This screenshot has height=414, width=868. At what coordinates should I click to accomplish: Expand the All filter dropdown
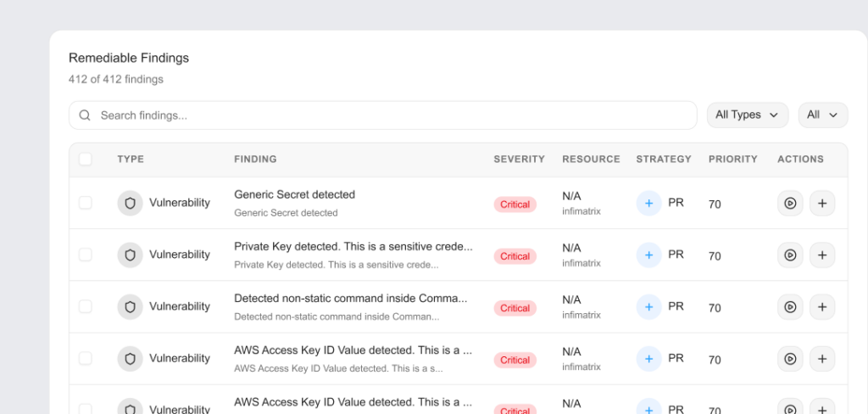point(822,115)
